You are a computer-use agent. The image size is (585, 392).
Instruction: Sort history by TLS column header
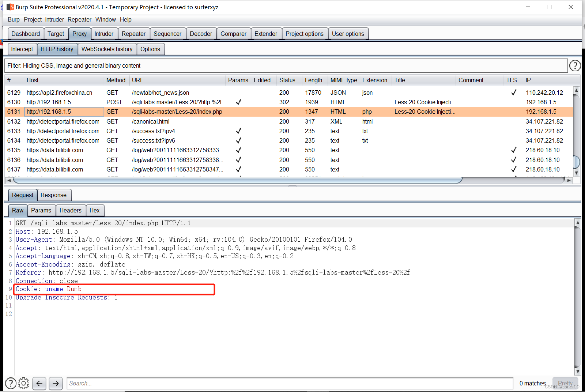tap(513, 80)
